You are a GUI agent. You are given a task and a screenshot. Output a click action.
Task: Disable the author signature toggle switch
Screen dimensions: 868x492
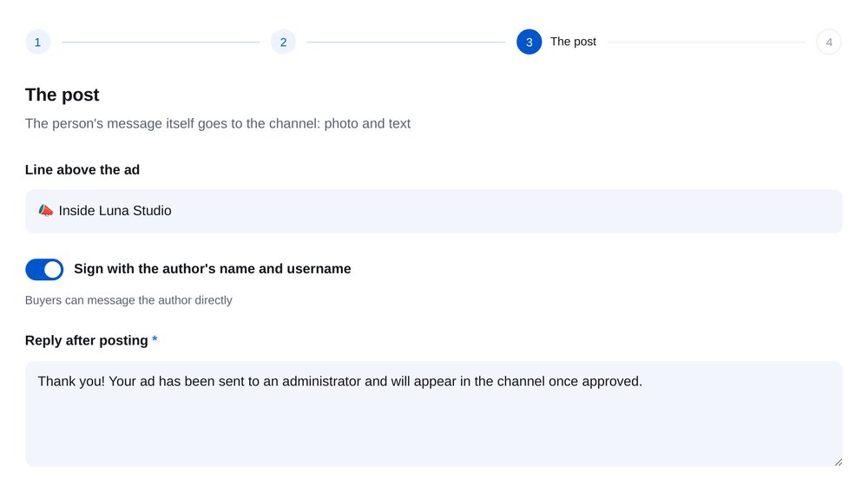click(44, 270)
